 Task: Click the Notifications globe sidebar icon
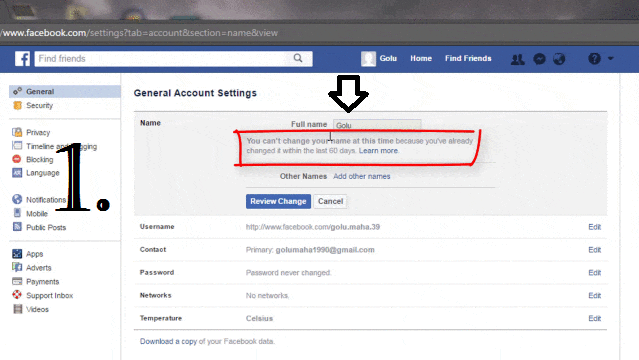click(x=17, y=199)
